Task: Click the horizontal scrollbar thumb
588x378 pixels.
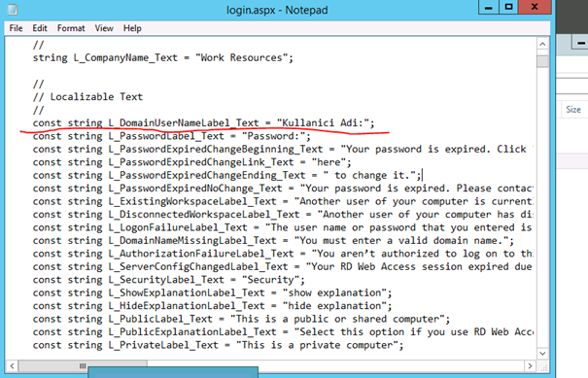Action: click(83, 365)
